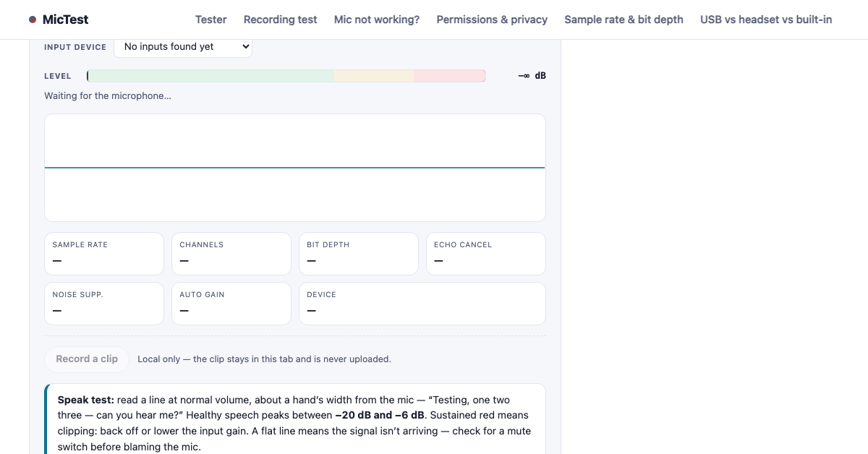Visit Permissions & privacy section
This screenshot has height=454, width=868.
pos(492,20)
